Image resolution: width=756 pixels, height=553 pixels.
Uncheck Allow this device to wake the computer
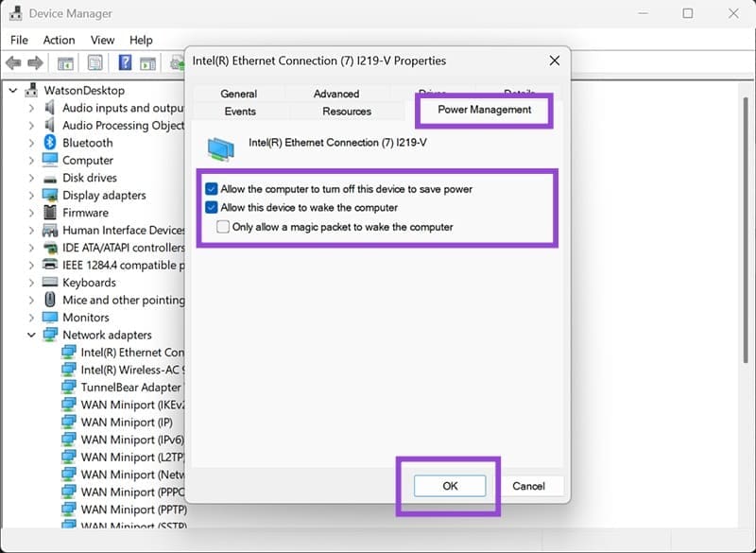(x=211, y=207)
